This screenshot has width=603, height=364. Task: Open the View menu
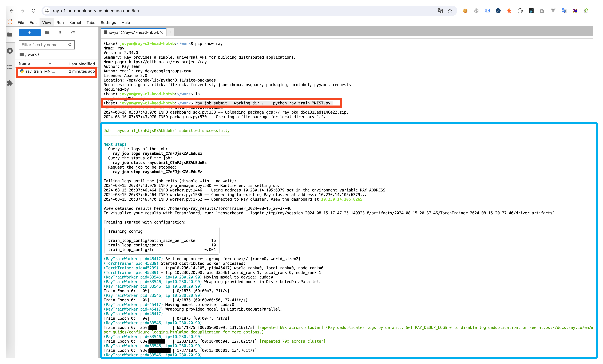(47, 22)
